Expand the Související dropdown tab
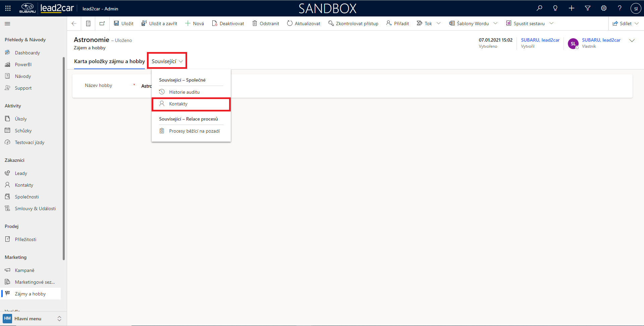 point(167,61)
